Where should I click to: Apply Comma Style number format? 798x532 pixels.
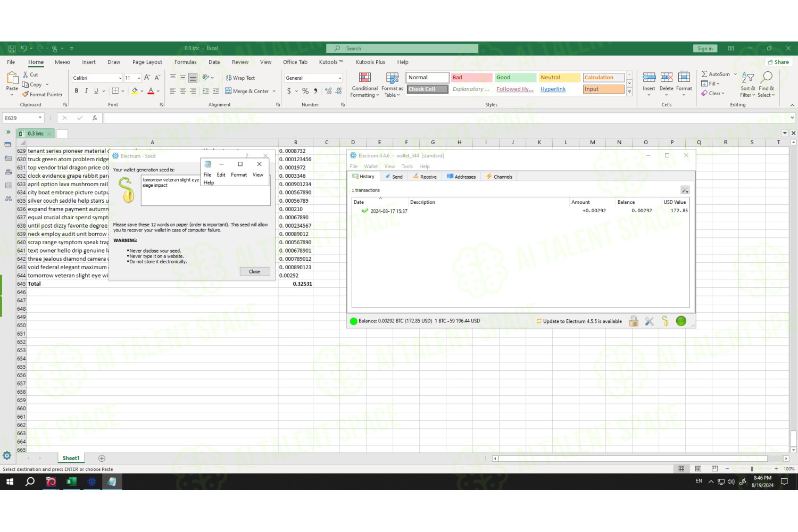pos(315,91)
